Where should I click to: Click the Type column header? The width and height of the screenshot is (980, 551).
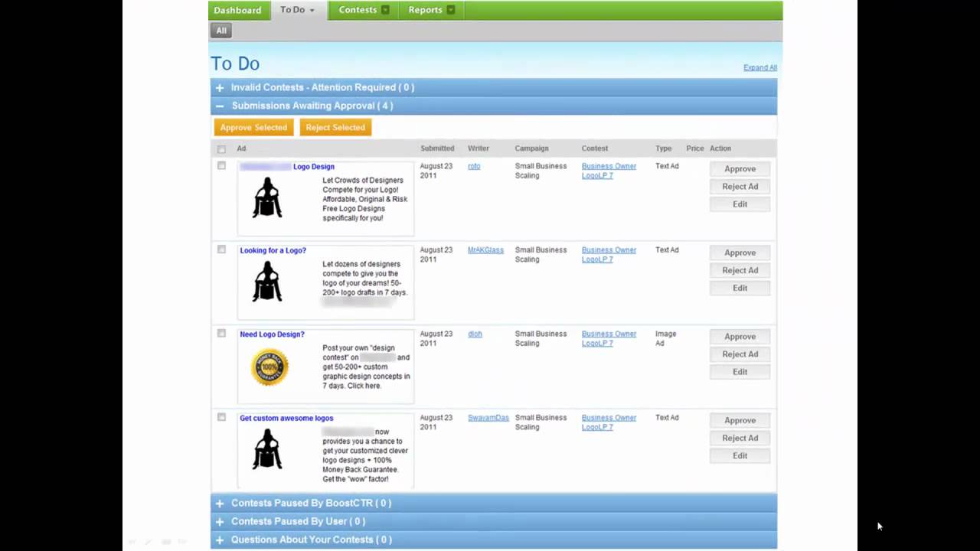pos(663,148)
